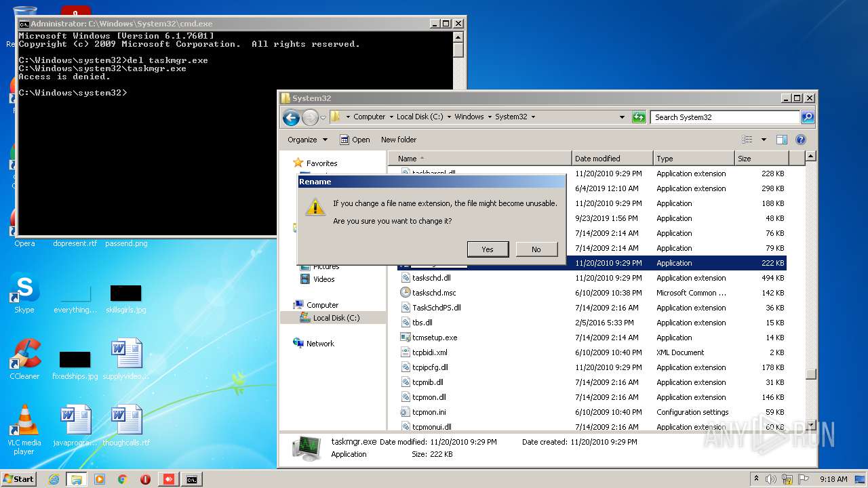Expand the Computer breadcrumb arrow

pos(391,117)
